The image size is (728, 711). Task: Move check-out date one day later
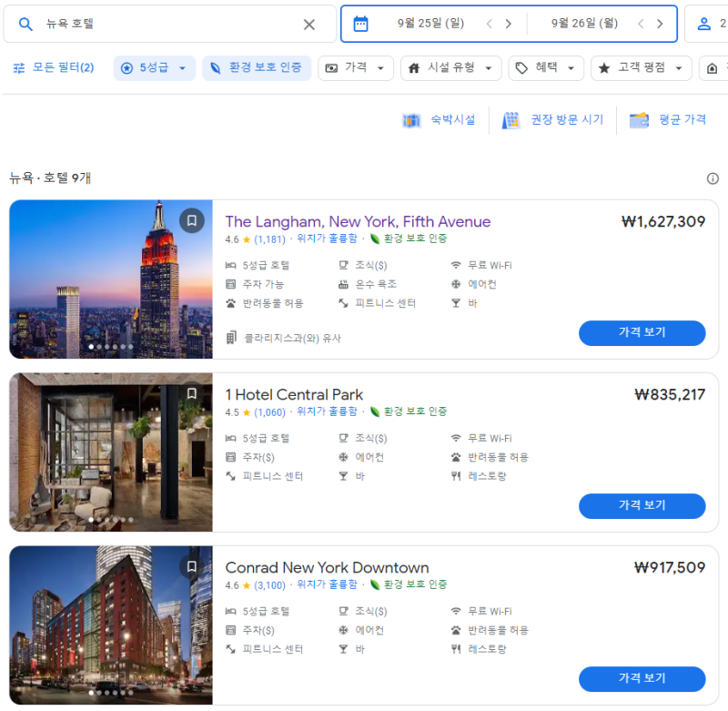tap(660, 24)
